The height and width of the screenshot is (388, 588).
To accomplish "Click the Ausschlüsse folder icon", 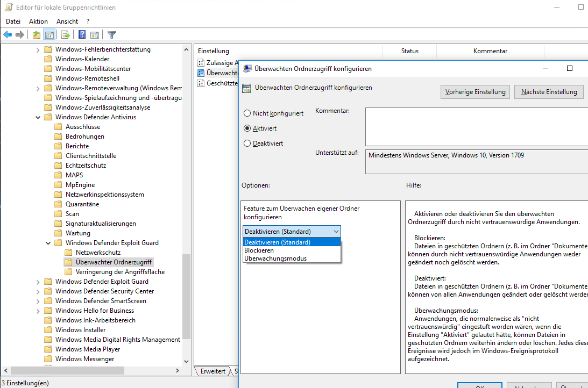I will (58, 127).
